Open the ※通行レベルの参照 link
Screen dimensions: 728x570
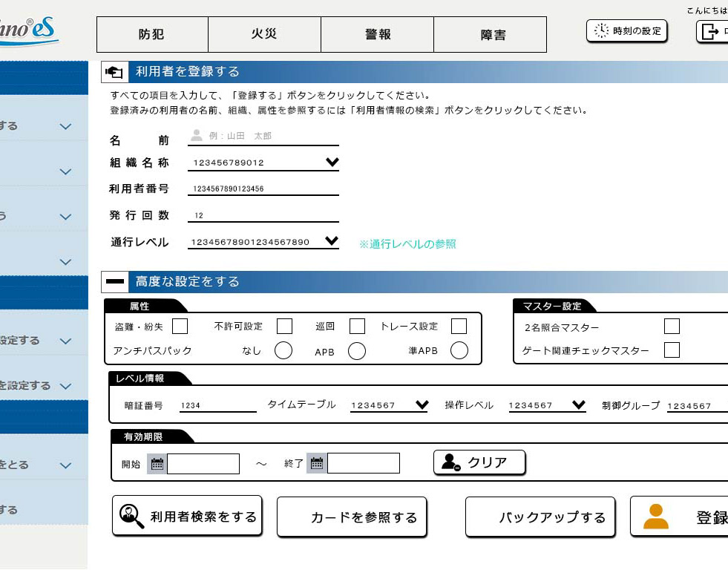(x=407, y=244)
